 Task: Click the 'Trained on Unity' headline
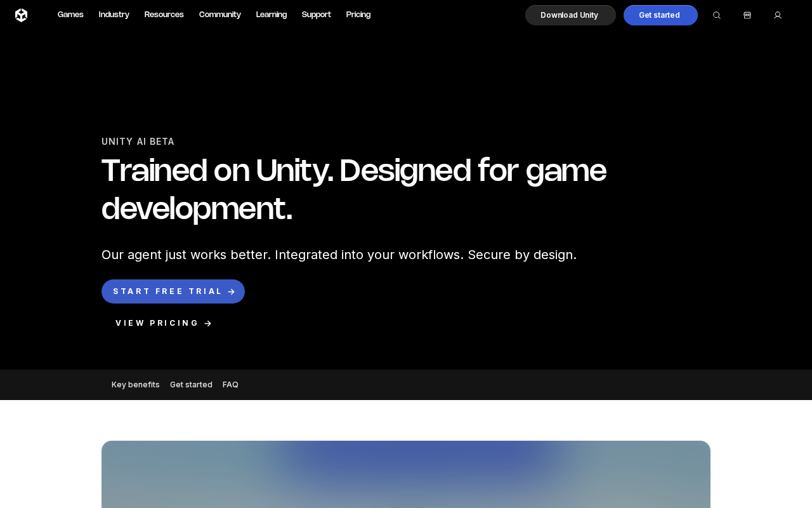click(x=354, y=189)
